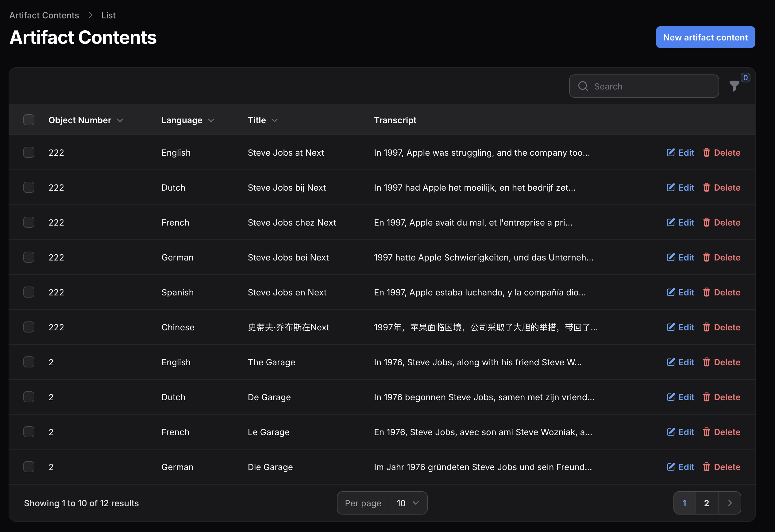
Task: Go to next page arrow
Action: tap(730, 503)
